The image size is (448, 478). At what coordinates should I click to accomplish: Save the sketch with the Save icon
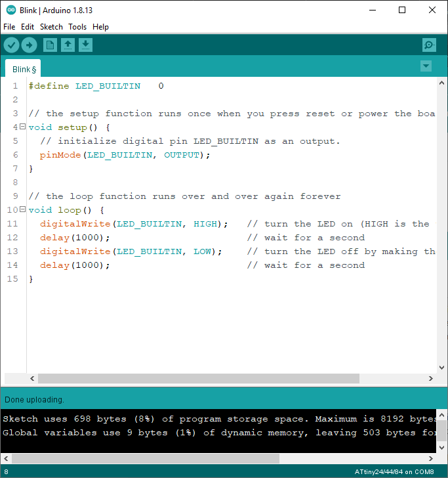click(85, 45)
